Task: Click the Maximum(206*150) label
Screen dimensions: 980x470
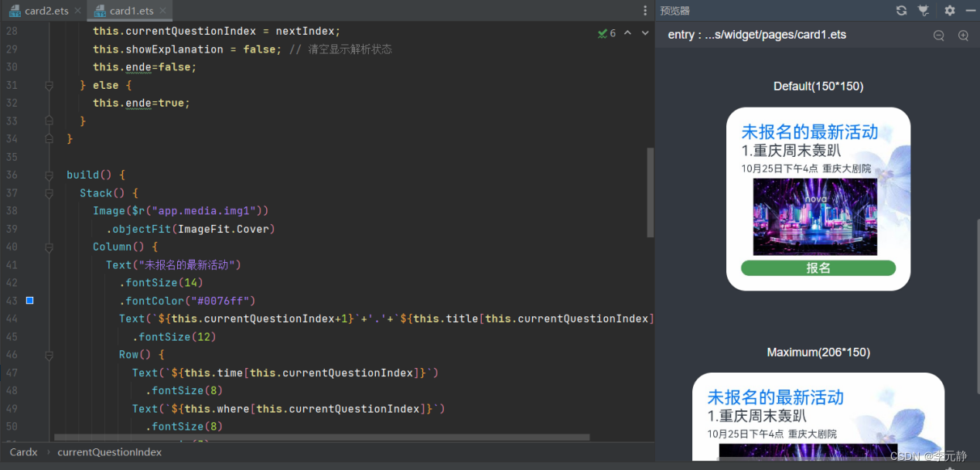Action: 818,352
